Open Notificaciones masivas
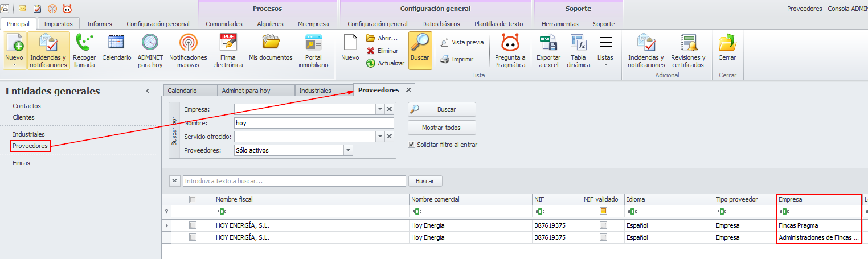Image resolution: width=868 pixels, height=259 pixels. 188,51
